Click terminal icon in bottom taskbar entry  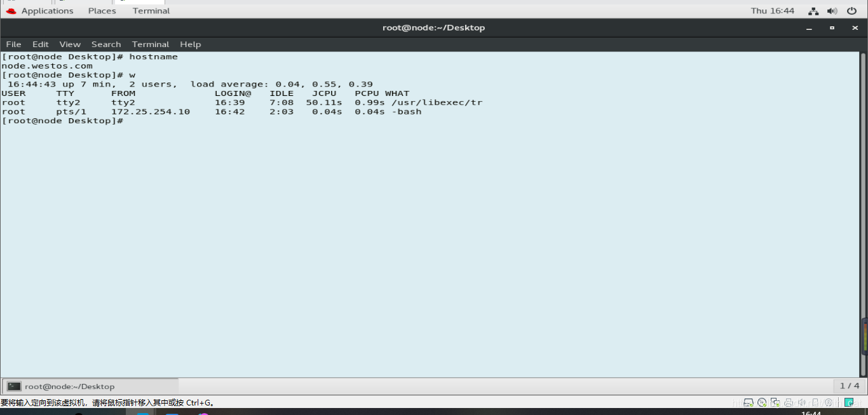pos(14,386)
